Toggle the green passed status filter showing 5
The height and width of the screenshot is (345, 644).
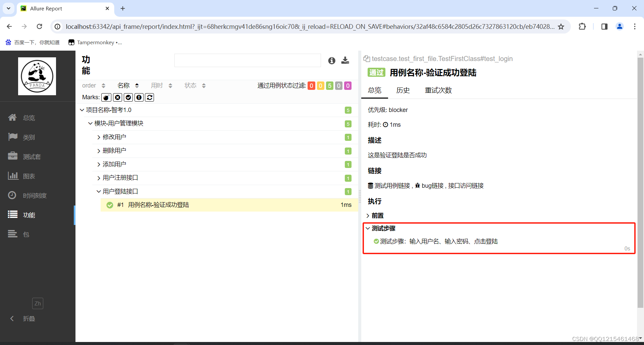330,86
